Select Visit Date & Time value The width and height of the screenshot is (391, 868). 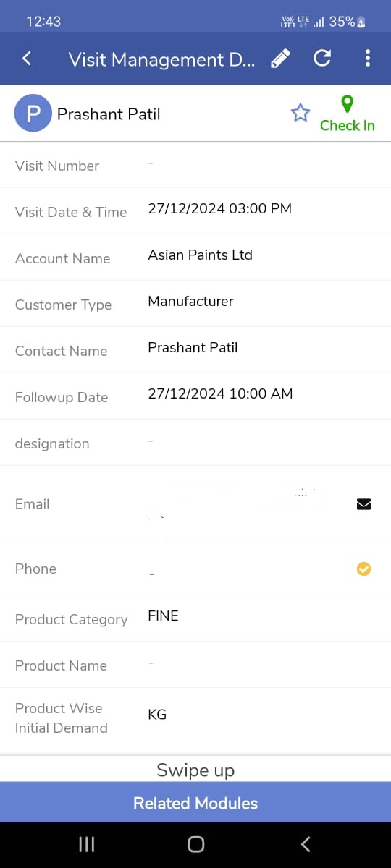[219, 208]
